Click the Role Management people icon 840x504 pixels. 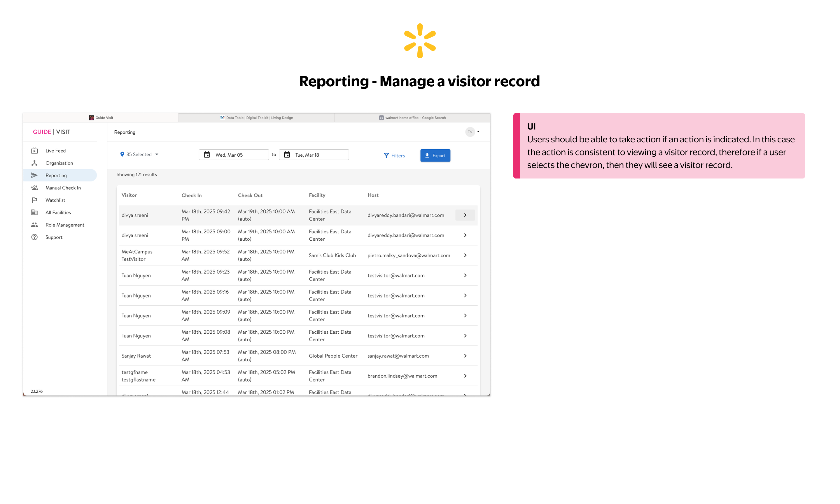pos(34,225)
